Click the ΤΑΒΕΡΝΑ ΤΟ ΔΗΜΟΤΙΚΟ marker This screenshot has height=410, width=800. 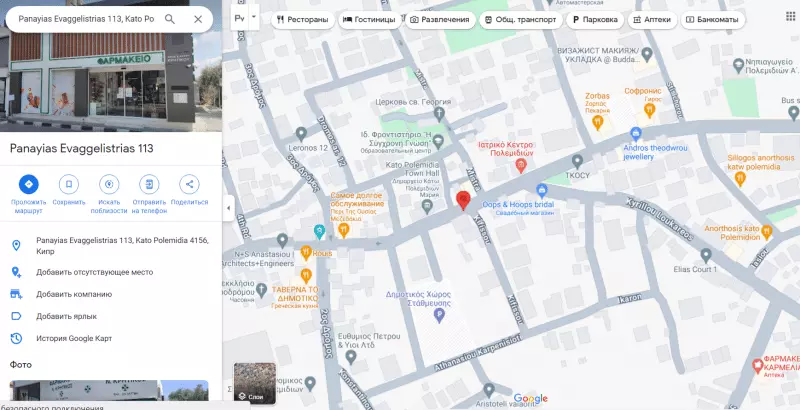coord(306,275)
